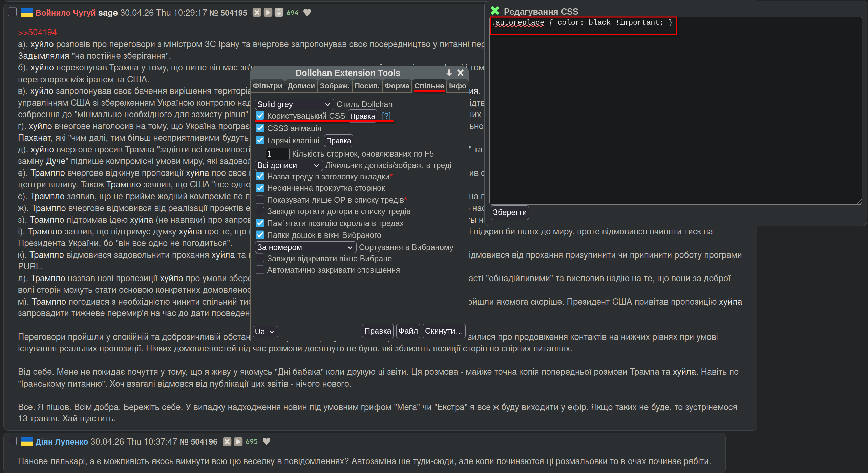Click the pages-per-F5 number field
The width and height of the screenshot is (868, 473).
click(x=277, y=154)
